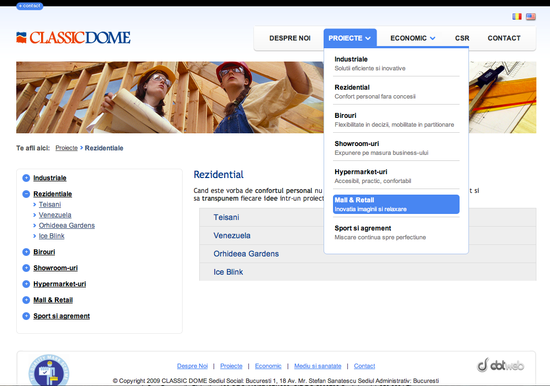This screenshot has width=550, height=386.
Task: Expand Showroom-uri with its plus icon
Action: point(26,268)
